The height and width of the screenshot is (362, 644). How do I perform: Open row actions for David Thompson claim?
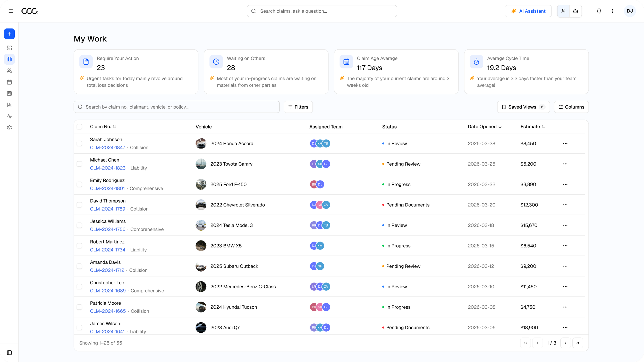coord(565,205)
